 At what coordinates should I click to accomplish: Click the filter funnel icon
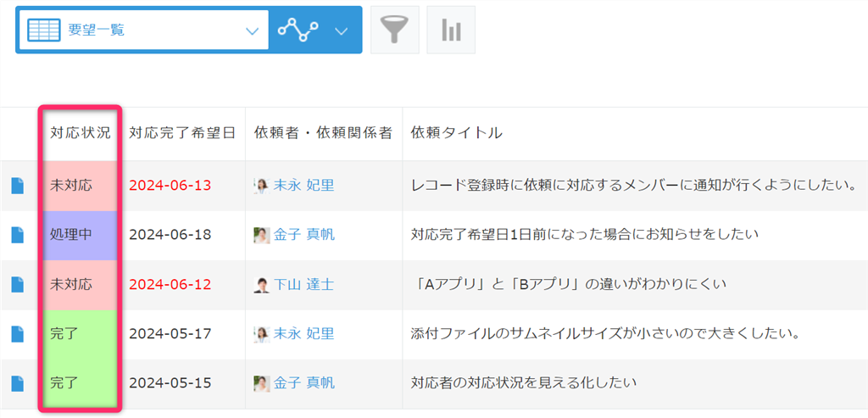tap(394, 31)
